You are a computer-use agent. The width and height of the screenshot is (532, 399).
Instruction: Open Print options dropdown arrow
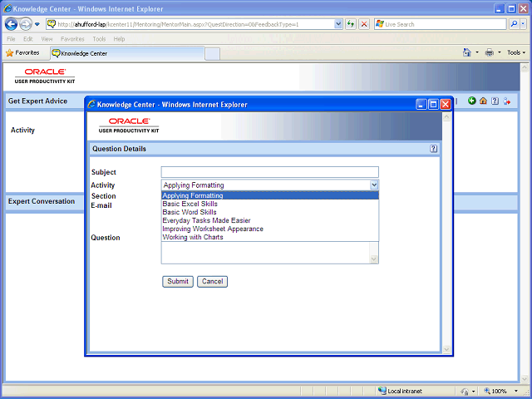(499, 52)
